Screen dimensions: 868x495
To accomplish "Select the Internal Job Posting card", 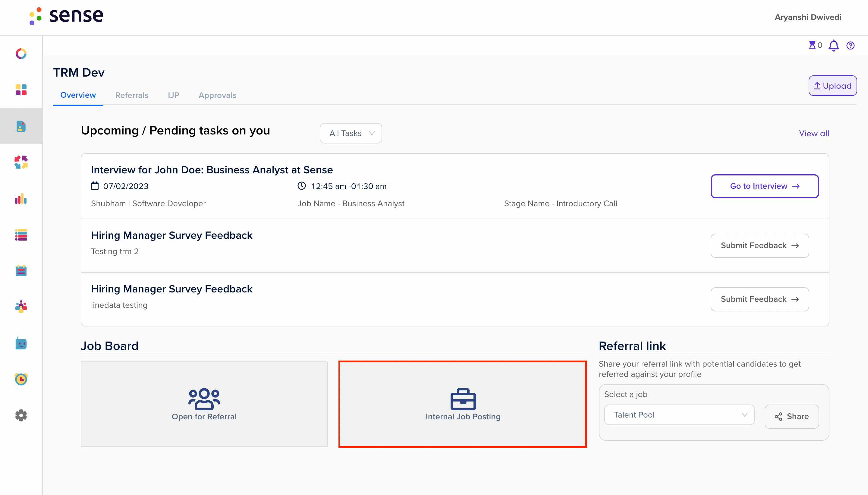I will 463,405.
